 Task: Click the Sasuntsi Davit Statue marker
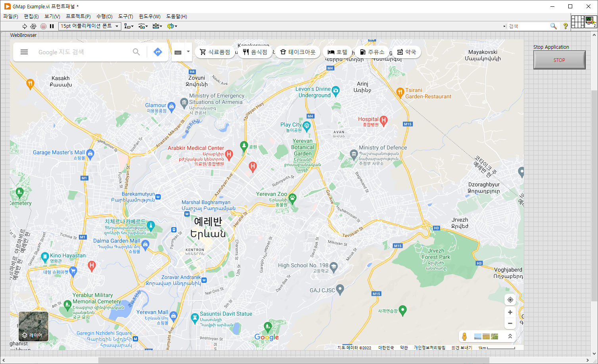[x=194, y=318]
